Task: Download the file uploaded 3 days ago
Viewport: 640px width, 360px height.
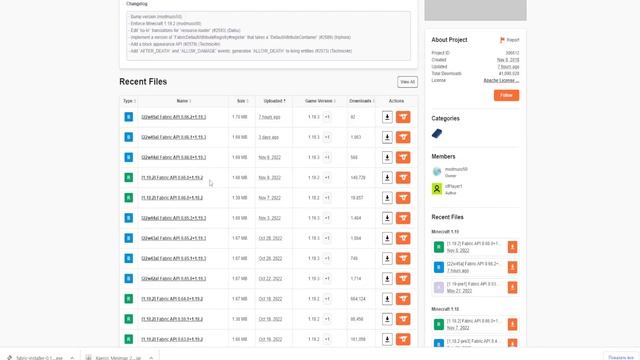Action: pos(387,137)
